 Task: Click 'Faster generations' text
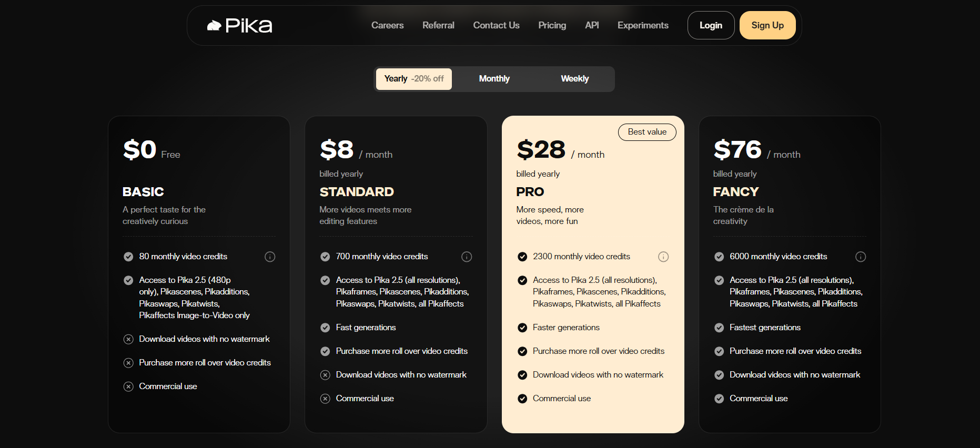click(566, 328)
